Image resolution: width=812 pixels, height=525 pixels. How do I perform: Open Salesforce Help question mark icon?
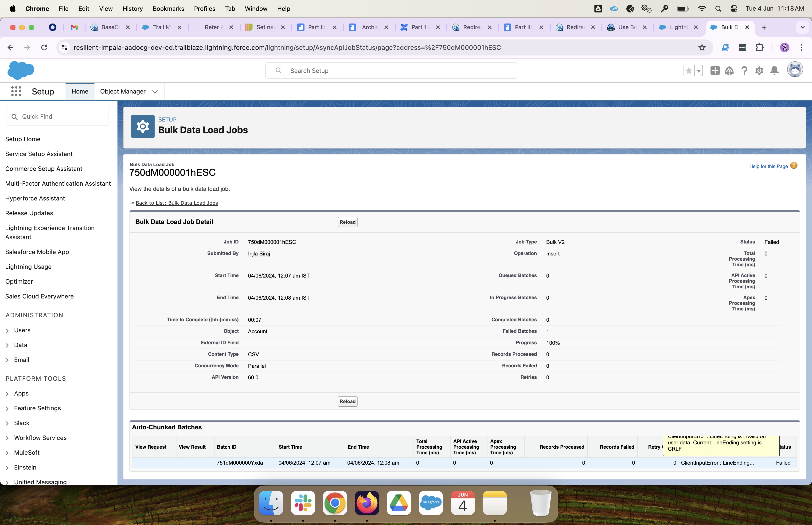[x=745, y=71]
